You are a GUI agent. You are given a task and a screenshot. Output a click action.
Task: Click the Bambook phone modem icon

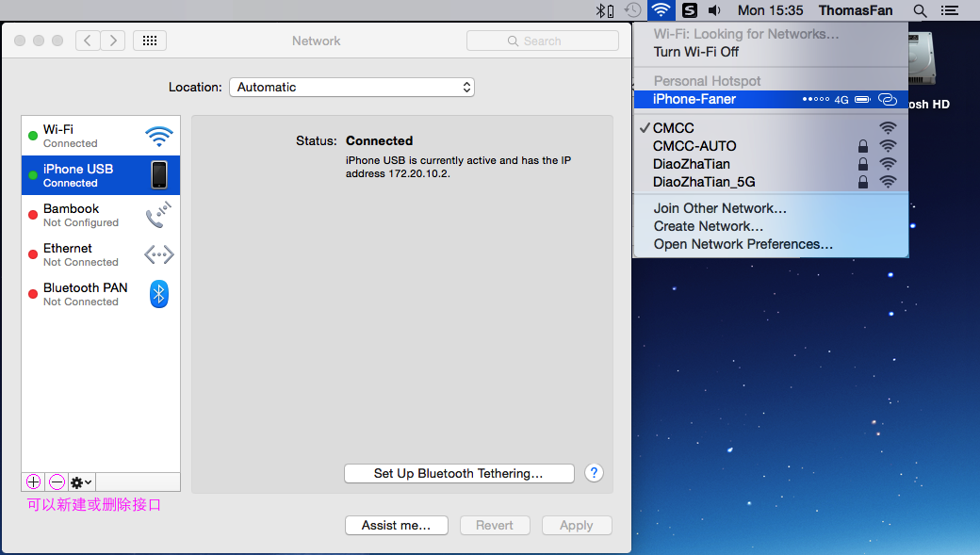[x=158, y=214]
